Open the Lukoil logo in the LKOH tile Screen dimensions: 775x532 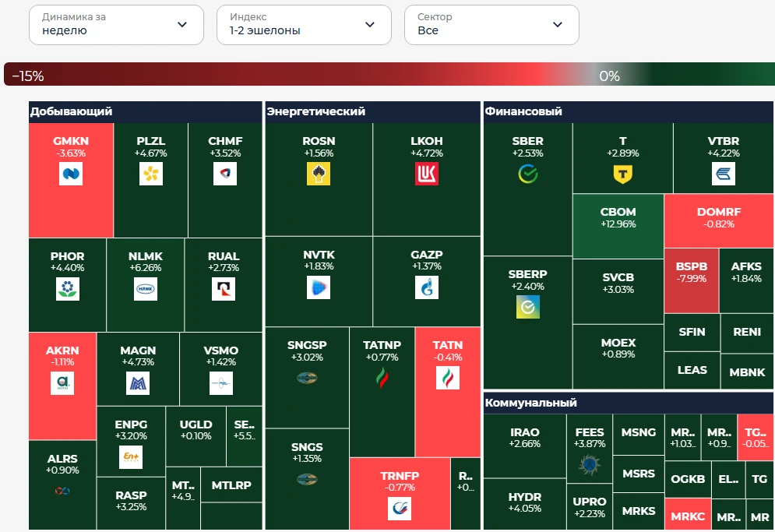(427, 174)
